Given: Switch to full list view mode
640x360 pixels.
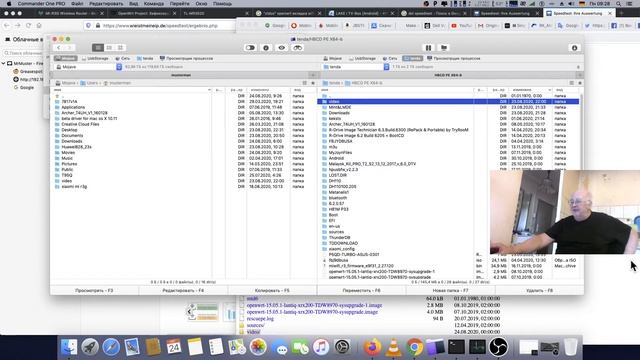Looking at the screenshot, I should tap(98, 48).
